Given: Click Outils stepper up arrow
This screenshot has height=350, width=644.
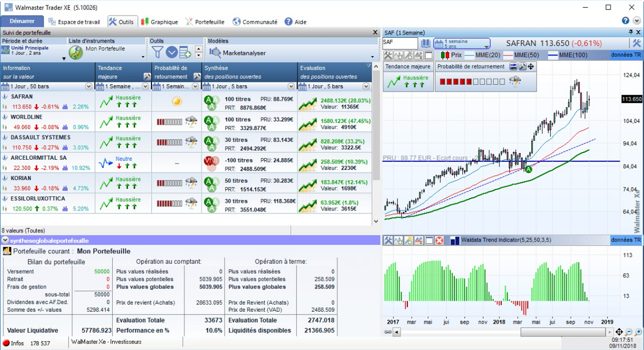Looking at the screenshot, I should click(199, 49).
